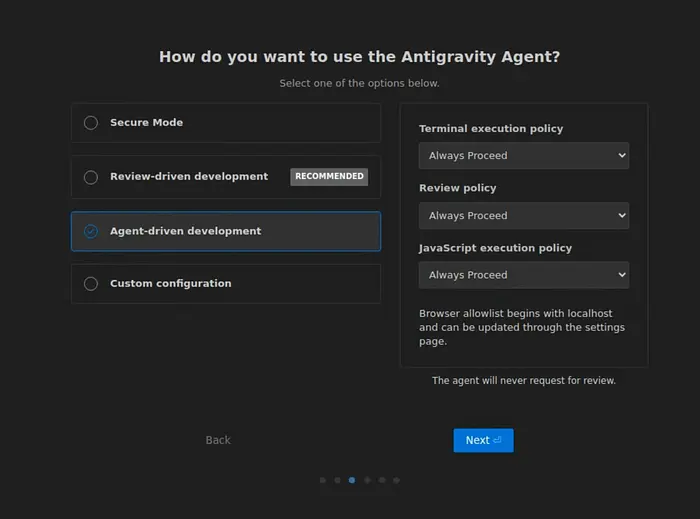Click the Antigravity Agent heading

359,57
